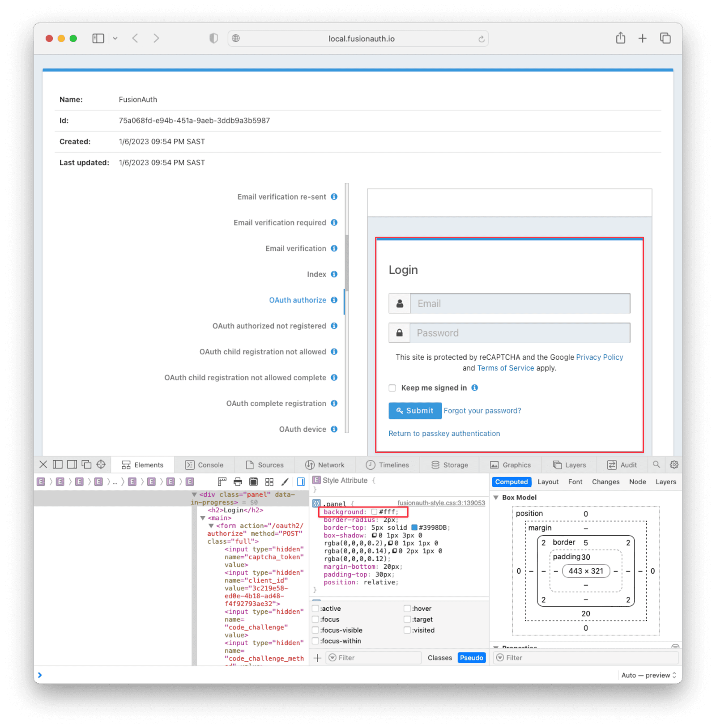The height and width of the screenshot is (728, 716).
Task: Open inspector settings gear
Action: click(674, 464)
